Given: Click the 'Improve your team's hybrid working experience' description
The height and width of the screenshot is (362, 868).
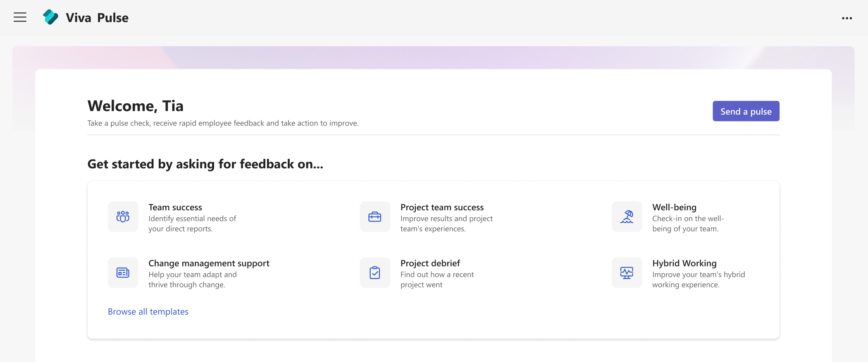Looking at the screenshot, I should (698, 280).
